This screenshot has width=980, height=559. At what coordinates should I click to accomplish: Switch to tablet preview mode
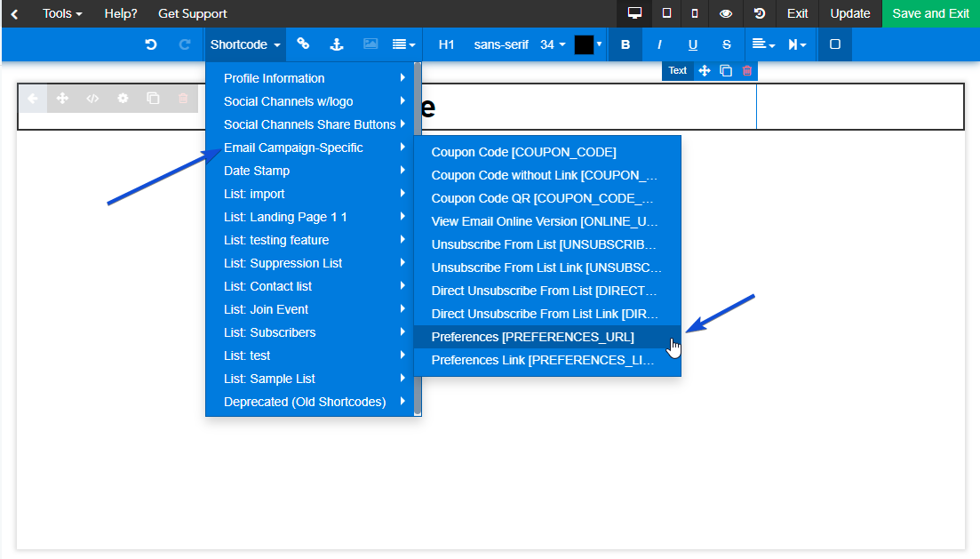(x=667, y=13)
